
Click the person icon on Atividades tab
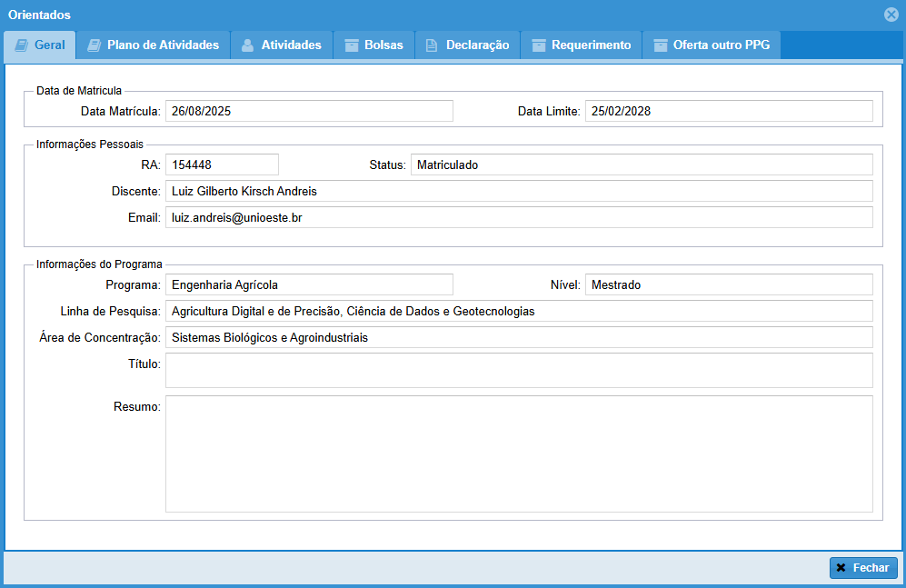247,45
